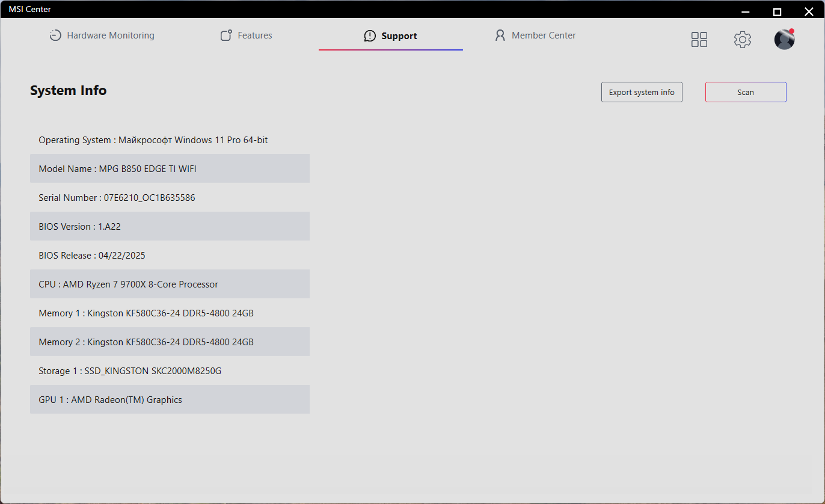825x504 pixels.
Task: Select the CPU AMD Ryzen 7 row
Action: click(x=170, y=284)
